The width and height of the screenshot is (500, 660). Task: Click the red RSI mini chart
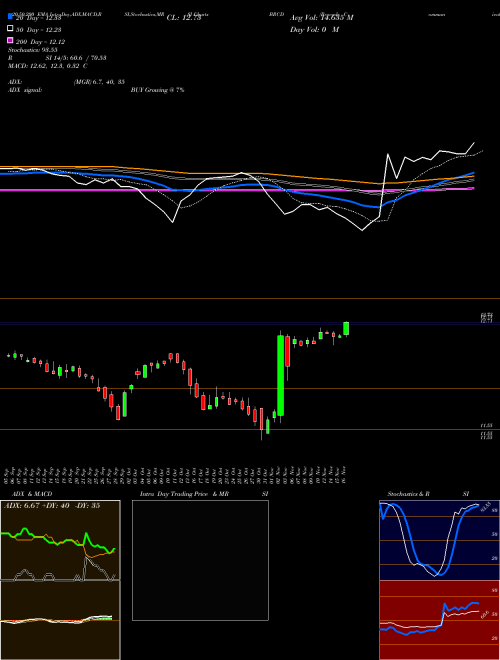click(x=439, y=620)
